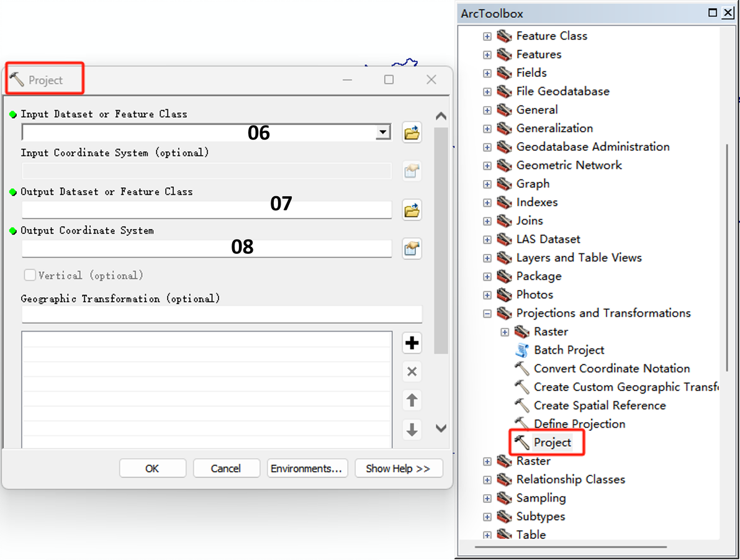Expand the Features toolset
740x560 pixels.
(487, 55)
